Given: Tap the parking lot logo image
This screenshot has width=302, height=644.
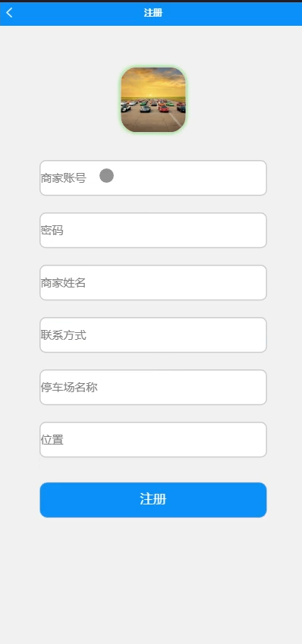Looking at the screenshot, I should [153, 100].
